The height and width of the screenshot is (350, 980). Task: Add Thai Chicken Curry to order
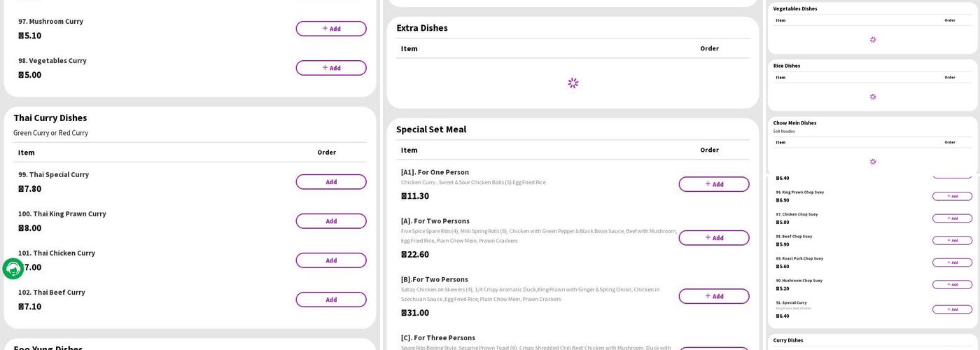(330, 260)
